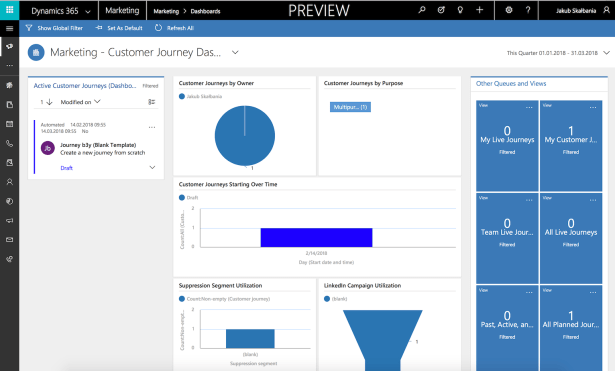This screenshot has height=371, width=615.
Task: Open the Past, Active, an... tile
Action: pos(507,328)
